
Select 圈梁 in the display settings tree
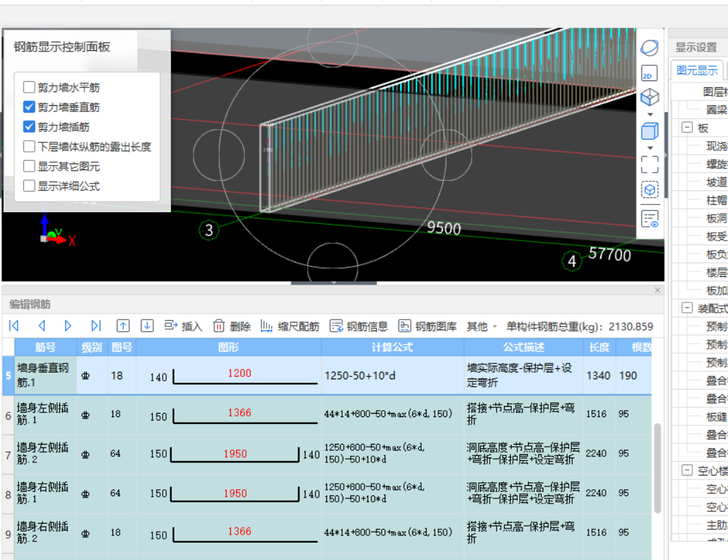(716, 109)
